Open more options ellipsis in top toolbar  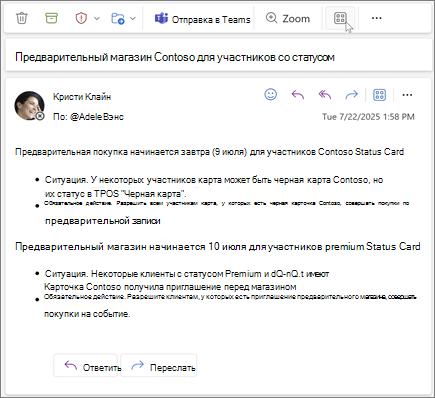[x=376, y=18]
